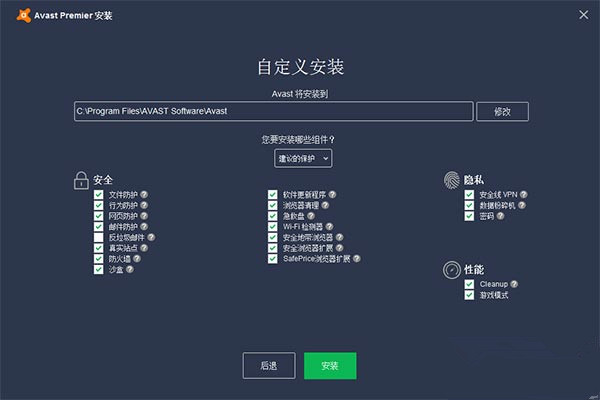Click the 隐私 section heading
Image resolution: width=600 pixels, height=400 pixels.
(x=474, y=180)
